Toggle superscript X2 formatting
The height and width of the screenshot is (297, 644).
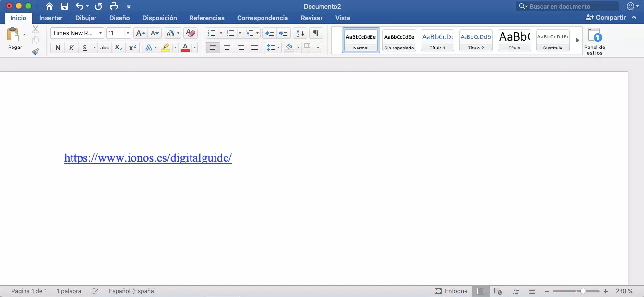pos(133,48)
